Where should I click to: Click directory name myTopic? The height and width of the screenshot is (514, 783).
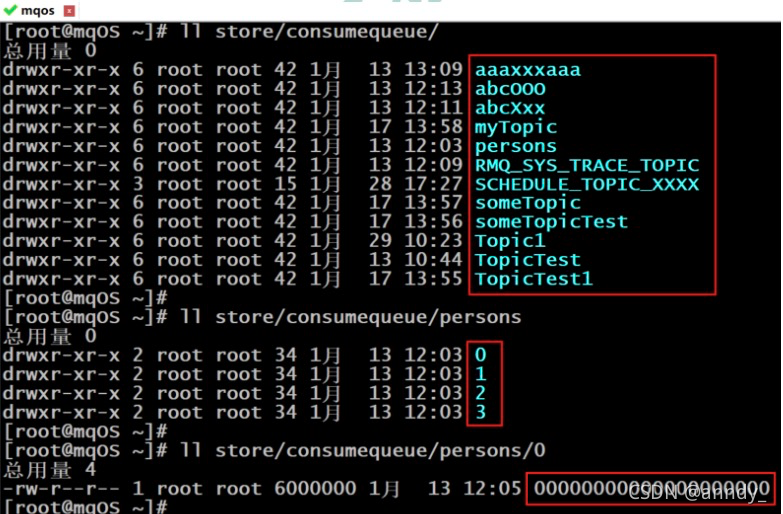coord(516,127)
